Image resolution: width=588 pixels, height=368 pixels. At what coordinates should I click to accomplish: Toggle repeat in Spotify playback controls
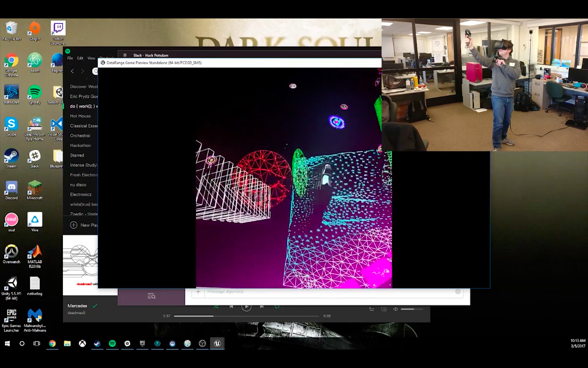277,307
